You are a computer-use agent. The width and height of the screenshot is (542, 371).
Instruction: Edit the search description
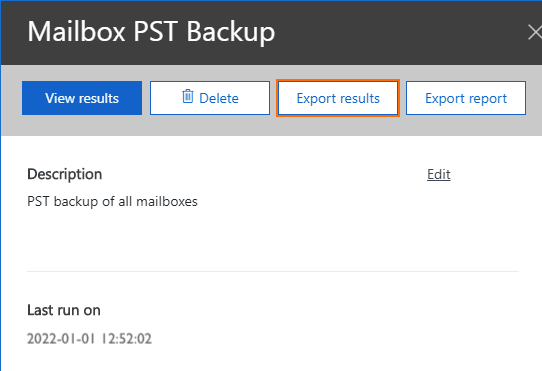pos(439,174)
